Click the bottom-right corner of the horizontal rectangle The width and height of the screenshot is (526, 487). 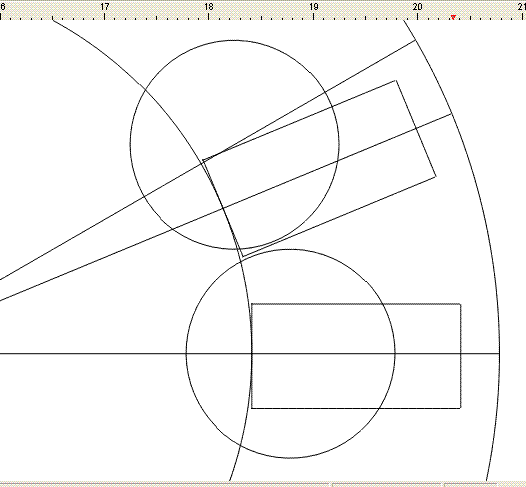pyautogui.click(x=460, y=408)
